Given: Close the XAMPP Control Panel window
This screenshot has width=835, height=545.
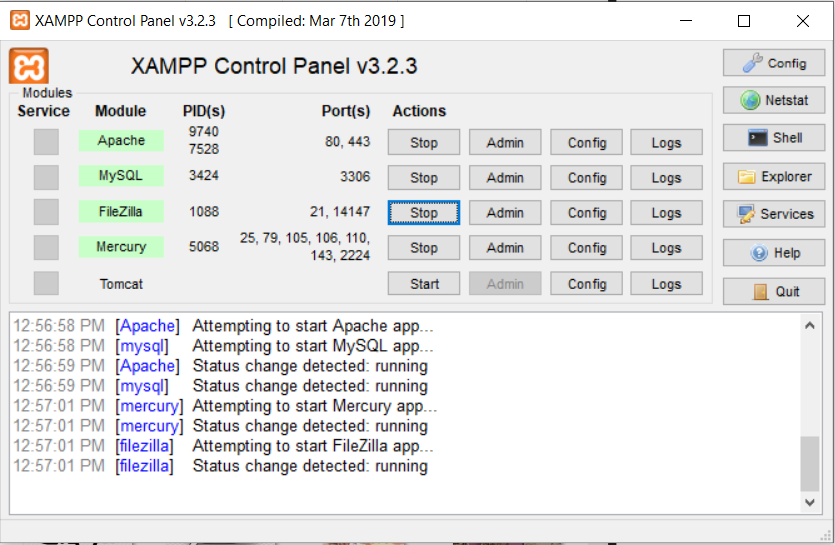Looking at the screenshot, I should point(803,21).
